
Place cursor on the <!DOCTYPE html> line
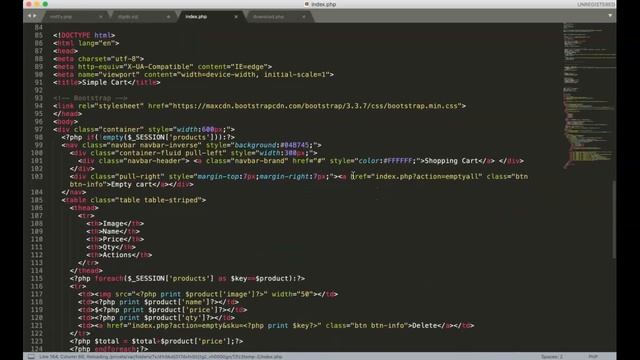pos(84,35)
